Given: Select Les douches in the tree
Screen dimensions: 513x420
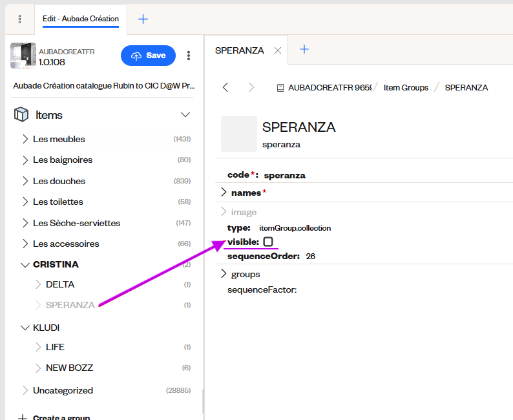Looking at the screenshot, I should pyautogui.click(x=59, y=181).
